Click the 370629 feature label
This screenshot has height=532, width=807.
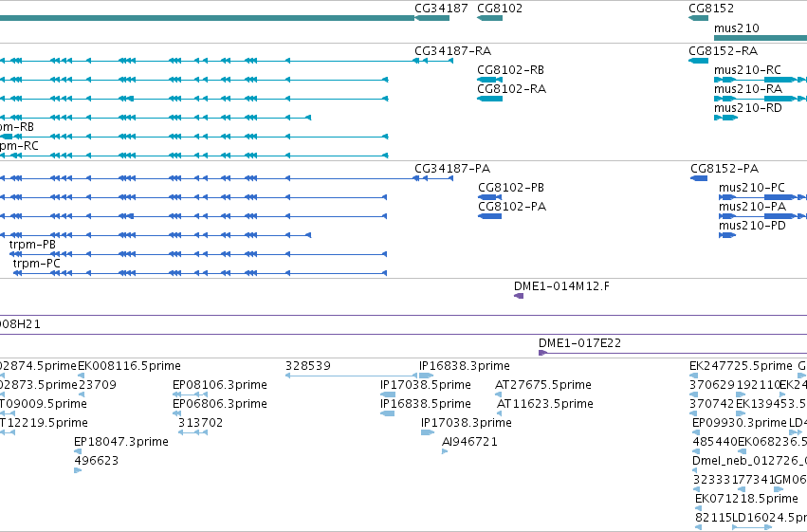coord(712,385)
